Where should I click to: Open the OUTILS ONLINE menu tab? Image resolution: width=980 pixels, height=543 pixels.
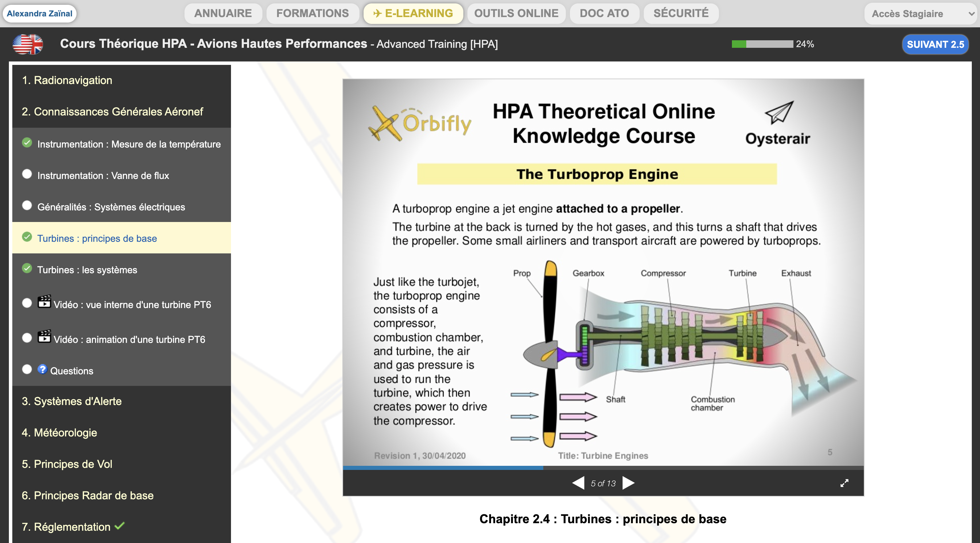pos(516,14)
